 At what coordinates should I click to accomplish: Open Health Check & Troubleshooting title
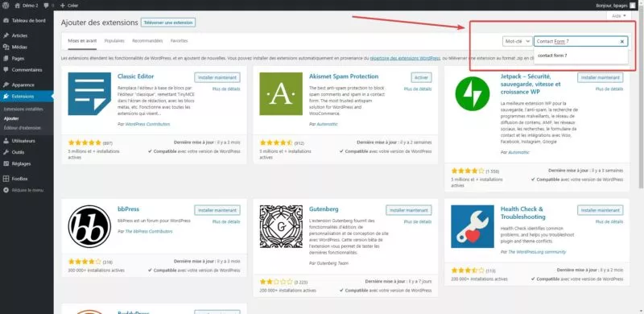(522, 213)
